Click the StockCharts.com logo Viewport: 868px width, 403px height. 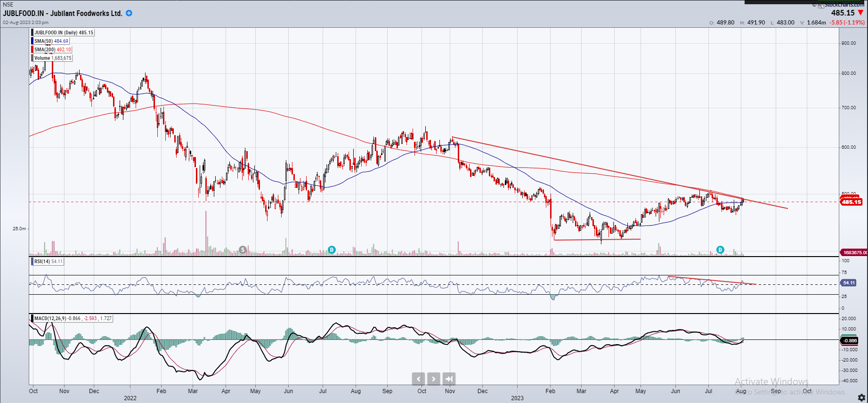pyautogui.click(x=841, y=5)
